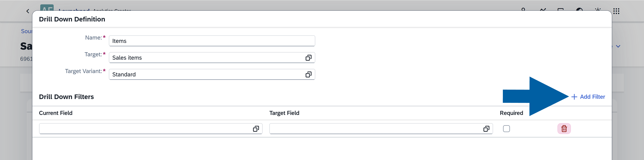Click the AE application logo
The height and width of the screenshot is (160, 644).
coord(47,9)
